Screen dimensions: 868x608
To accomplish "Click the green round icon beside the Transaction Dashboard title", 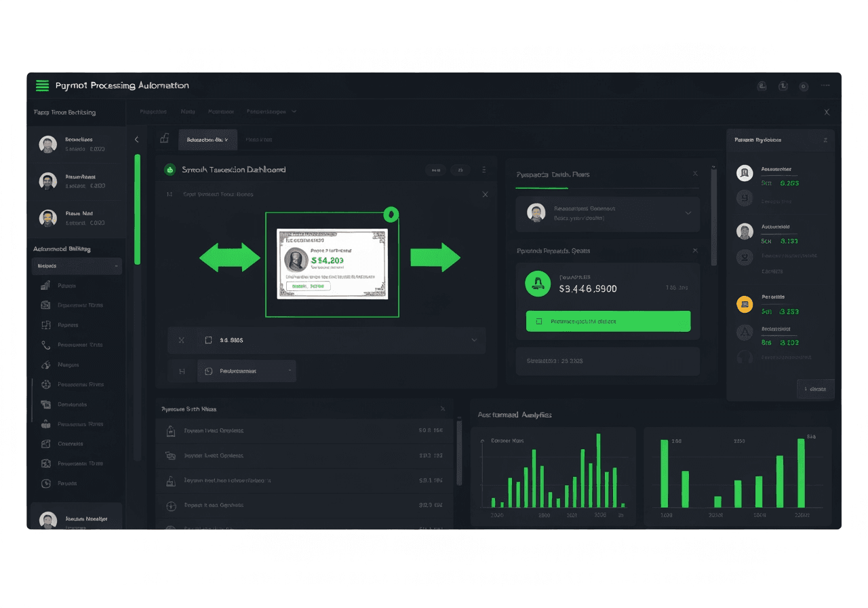I will click(170, 170).
